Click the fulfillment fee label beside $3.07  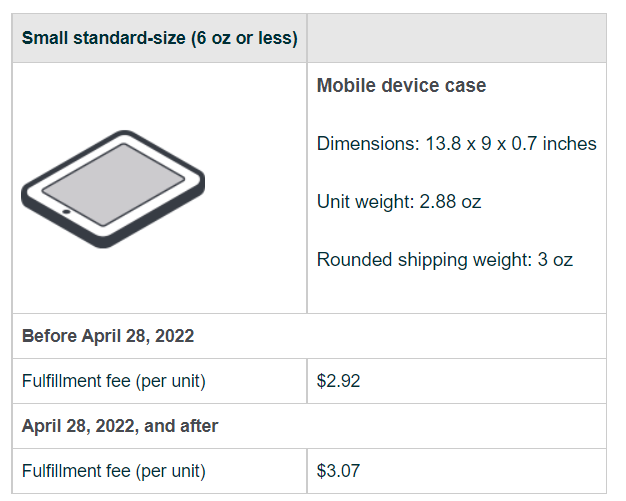pos(114,471)
